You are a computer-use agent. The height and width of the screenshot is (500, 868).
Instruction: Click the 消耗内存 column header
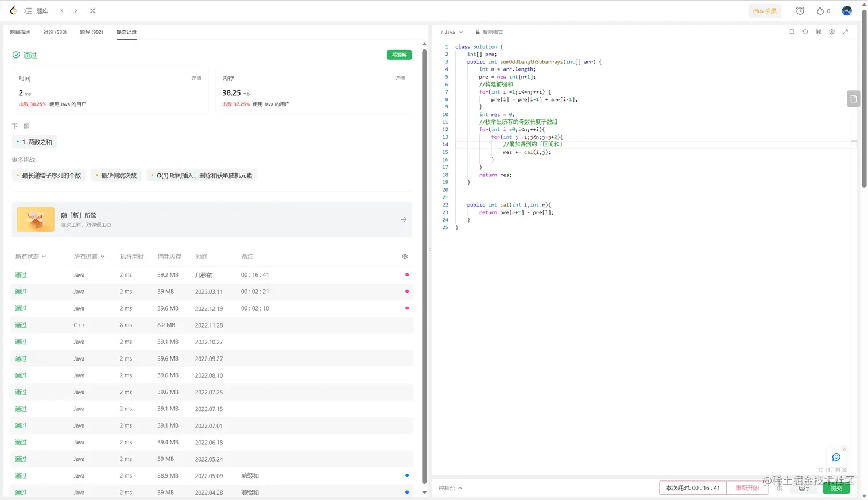(x=169, y=257)
